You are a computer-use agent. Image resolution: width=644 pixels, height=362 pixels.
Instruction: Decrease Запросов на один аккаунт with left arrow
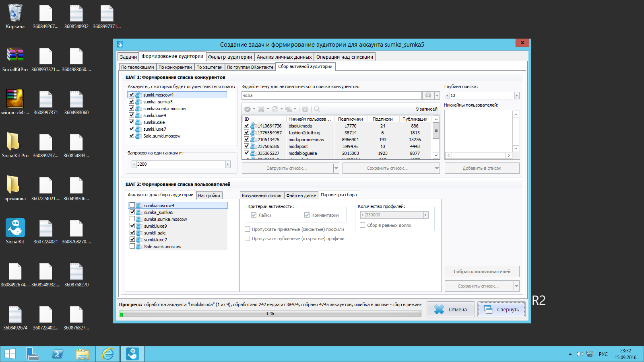[134, 164]
